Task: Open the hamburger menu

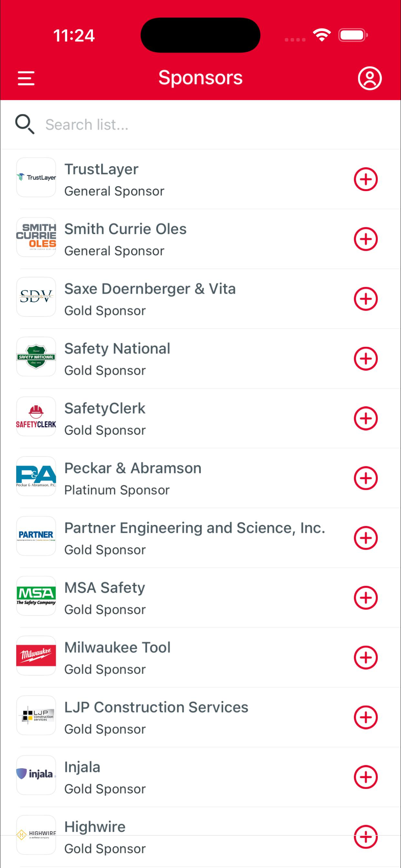Action: pos(26,78)
